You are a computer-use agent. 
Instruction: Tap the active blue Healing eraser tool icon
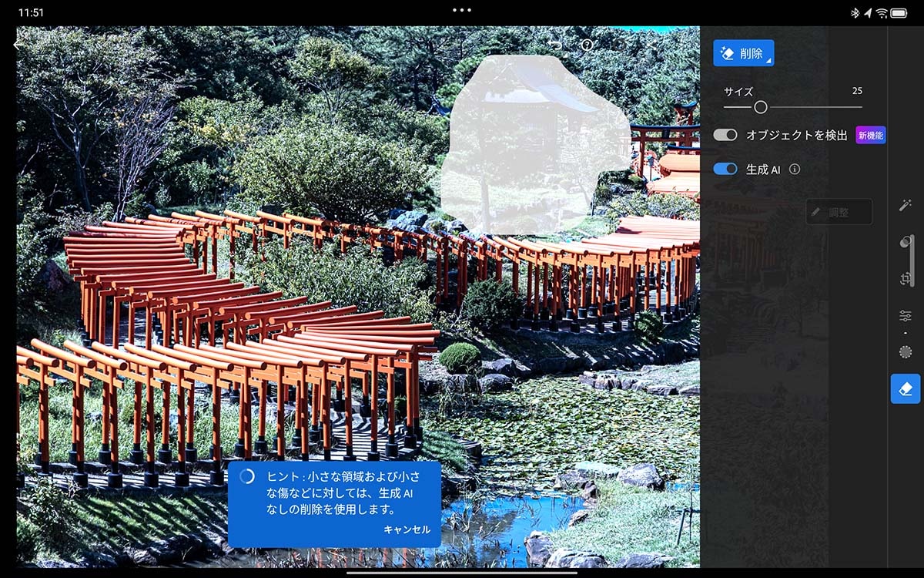coord(906,388)
